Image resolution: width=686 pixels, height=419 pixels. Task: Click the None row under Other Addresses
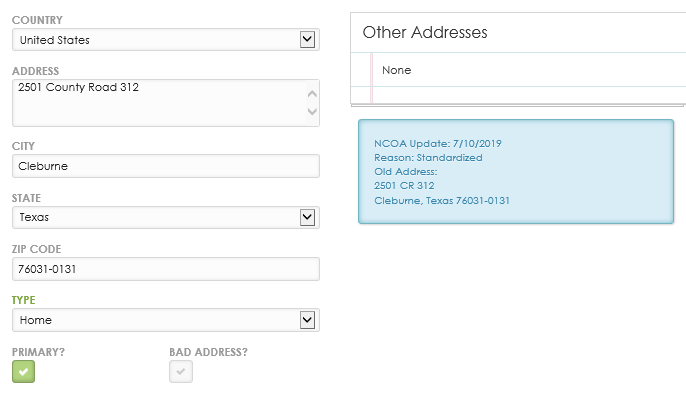[397, 70]
